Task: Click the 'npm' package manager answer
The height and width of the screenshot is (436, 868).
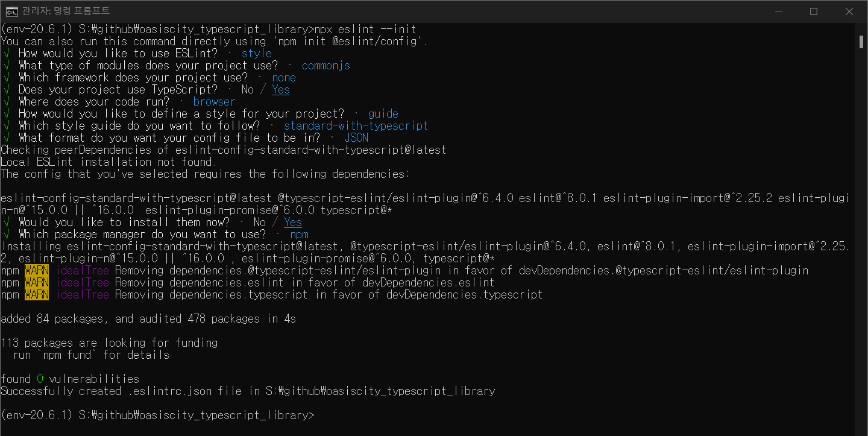Action: point(299,234)
